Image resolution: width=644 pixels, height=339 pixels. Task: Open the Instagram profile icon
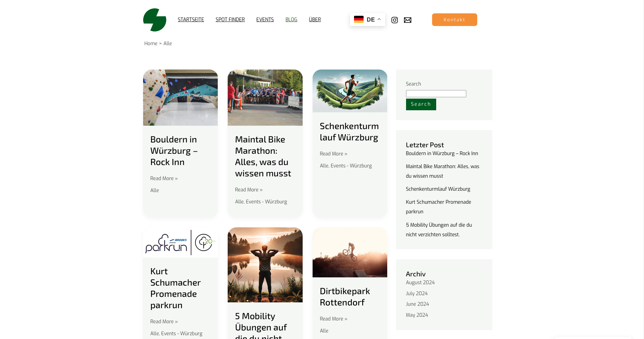[394, 20]
